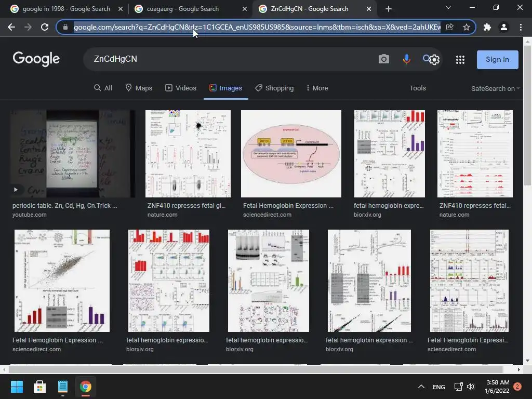Viewport: 532px width, 399px height.
Task: Open Microsoft Store from taskbar
Action: 39,387
